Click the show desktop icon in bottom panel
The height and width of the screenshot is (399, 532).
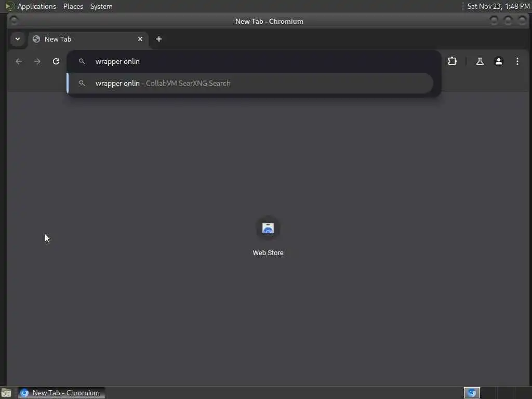click(6, 393)
